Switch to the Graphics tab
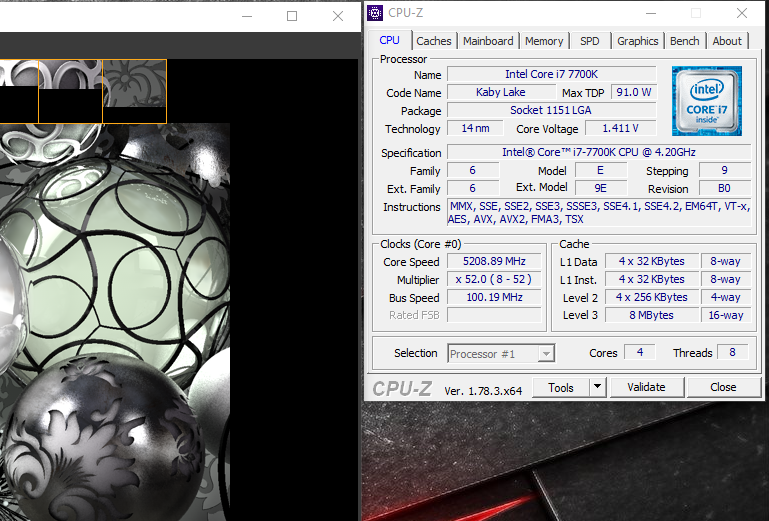 coord(638,41)
